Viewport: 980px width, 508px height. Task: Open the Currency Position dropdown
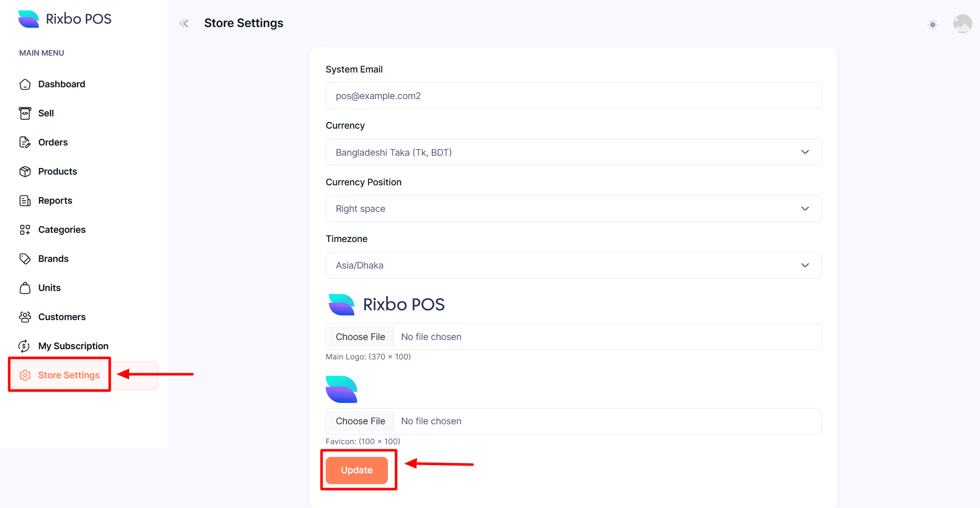(x=573, y=209)
